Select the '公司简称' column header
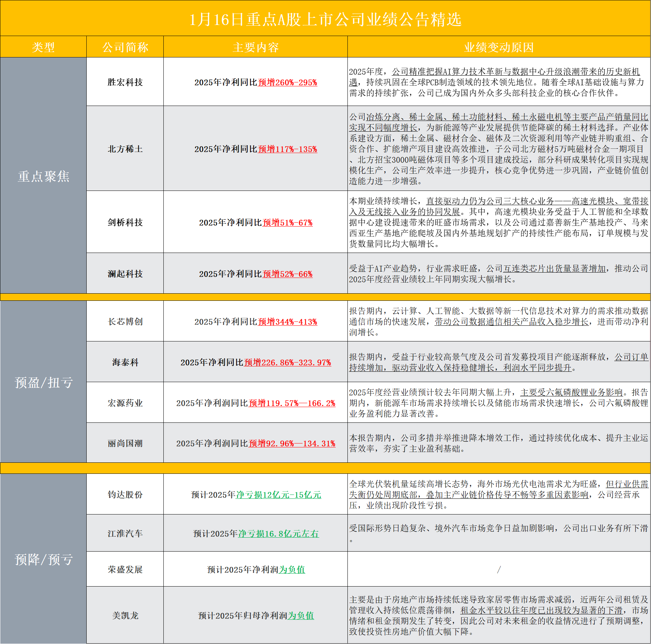651x644 pixels. tap(125, 47)
